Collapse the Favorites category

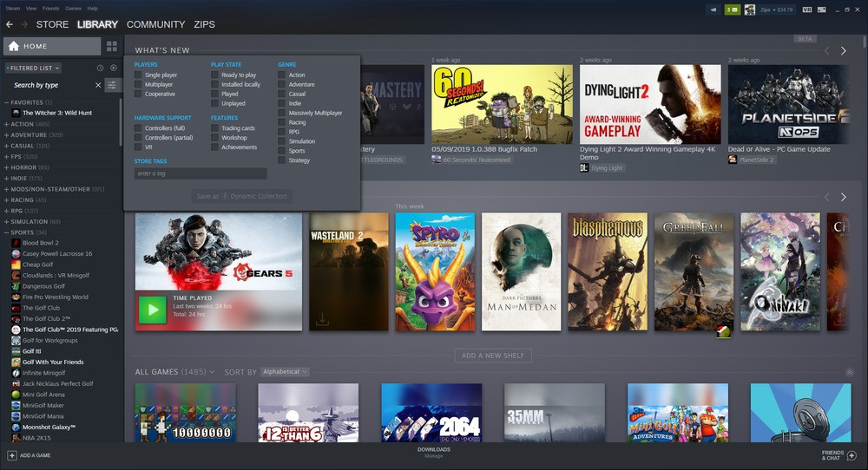tap(7, 102)
